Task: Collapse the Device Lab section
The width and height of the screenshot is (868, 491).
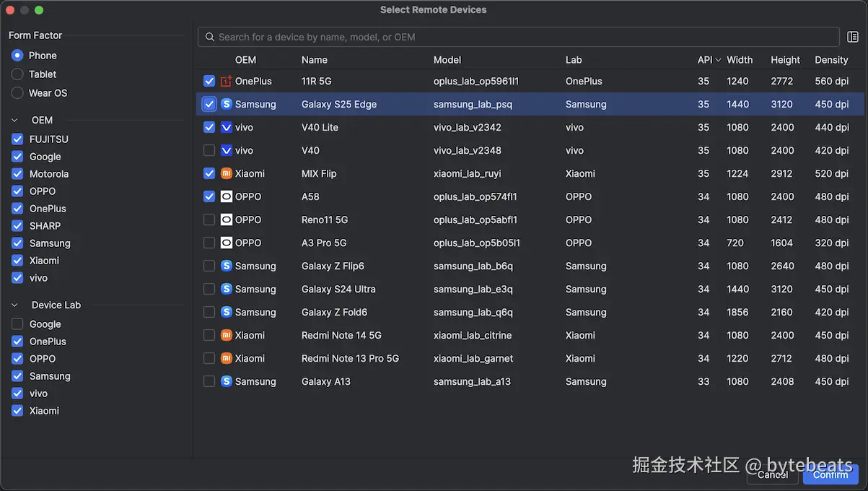Action: 16,305
